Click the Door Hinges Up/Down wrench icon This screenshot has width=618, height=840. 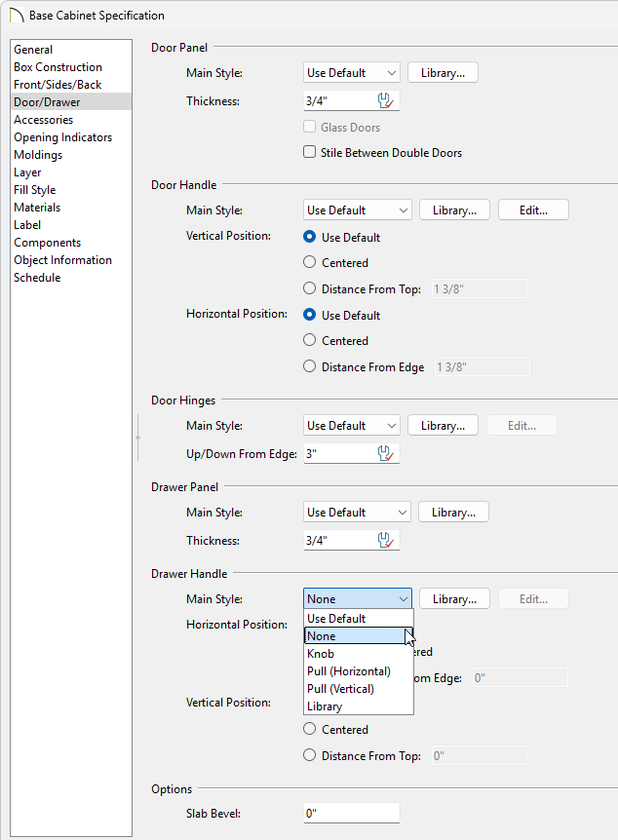coord(386,453)
